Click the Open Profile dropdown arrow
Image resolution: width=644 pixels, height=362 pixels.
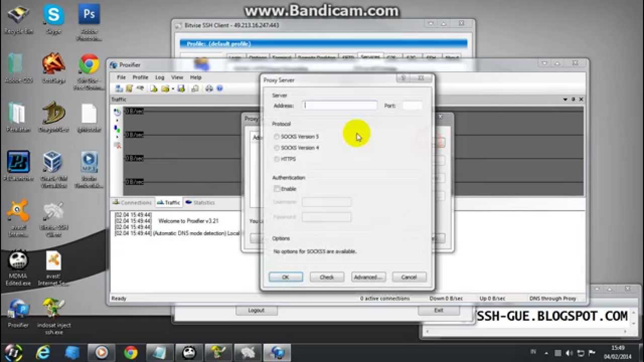tap(173, 88)
